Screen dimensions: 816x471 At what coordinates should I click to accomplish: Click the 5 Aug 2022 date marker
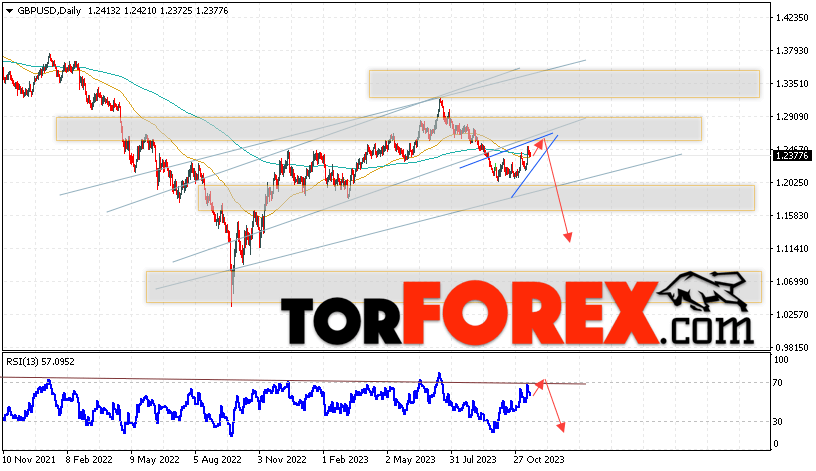[x=217, y=460]
